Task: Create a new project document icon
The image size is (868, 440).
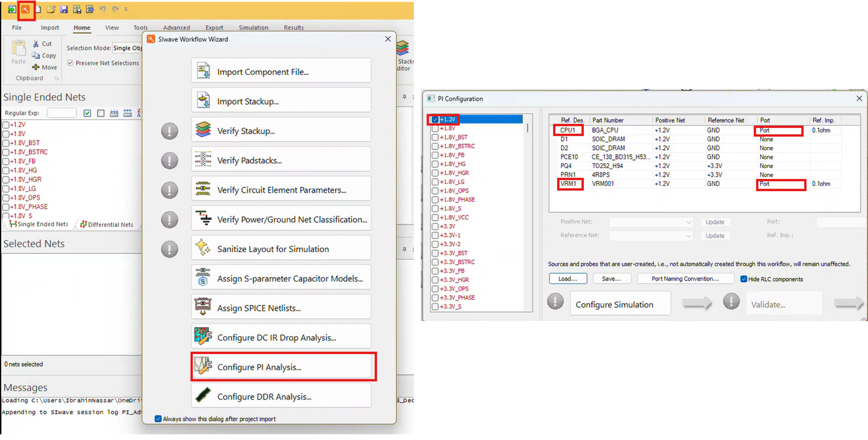Action: [x=39, y=9]
